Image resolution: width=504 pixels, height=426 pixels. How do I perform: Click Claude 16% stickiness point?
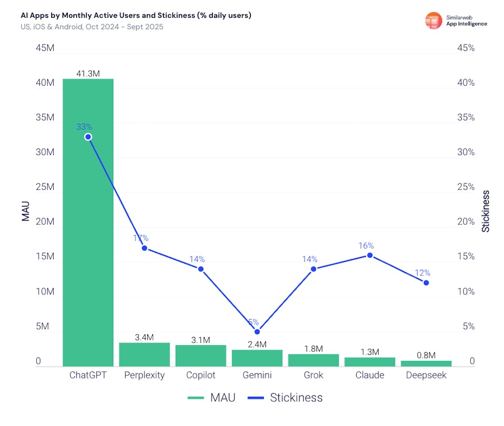[x=370, y=255]
